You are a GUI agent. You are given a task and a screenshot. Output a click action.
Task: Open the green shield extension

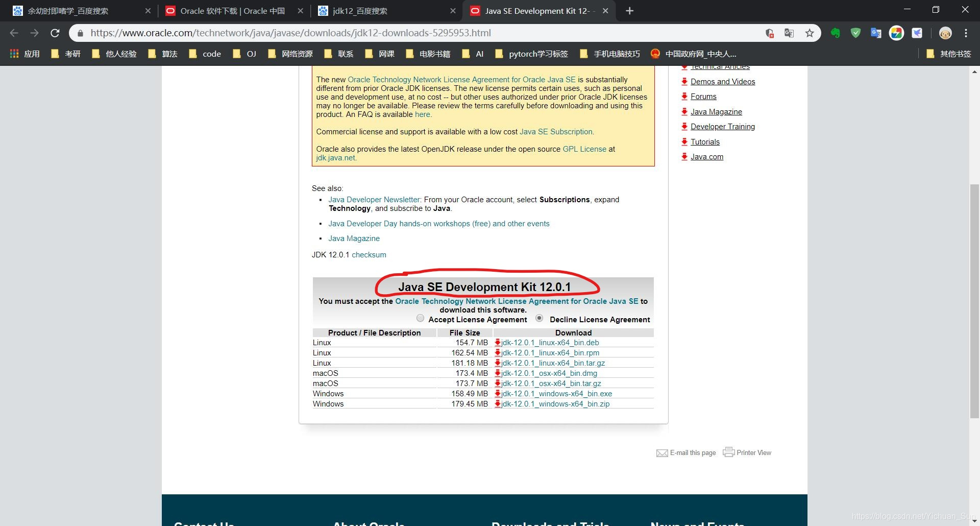pyautogui.click(x=855, y=33)
